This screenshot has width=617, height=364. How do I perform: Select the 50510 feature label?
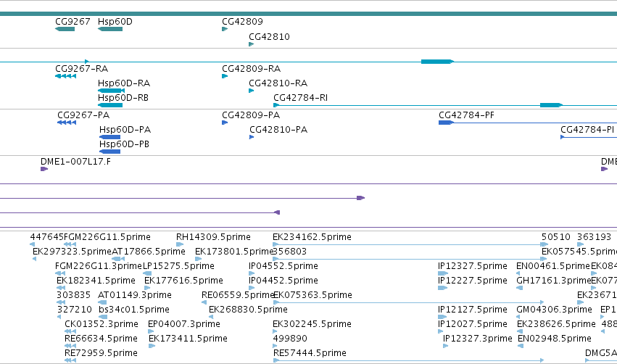[555, 237]
